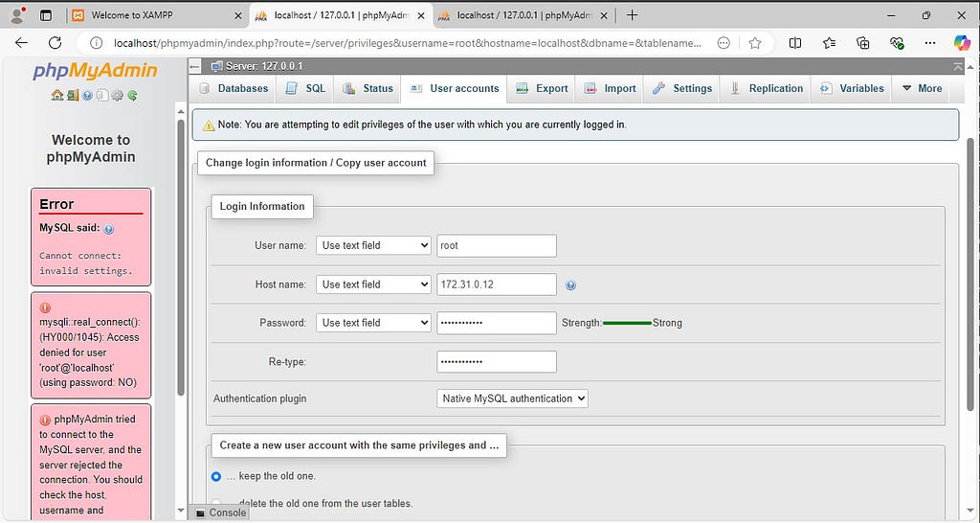Click the 'Welcome to phpMyAdmin' heading
980x523 pixels.
click(91, 148)
